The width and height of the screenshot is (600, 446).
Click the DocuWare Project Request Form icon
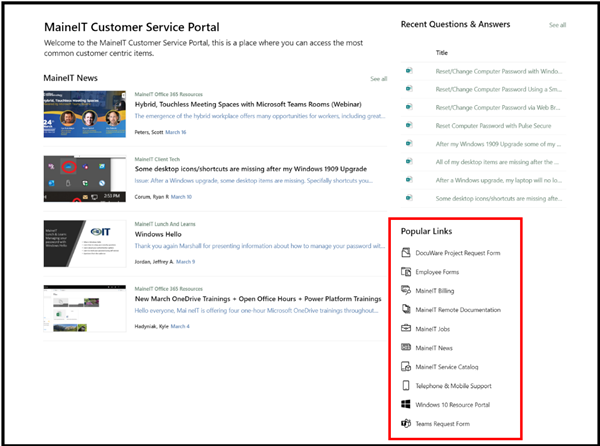click(406, 252)
